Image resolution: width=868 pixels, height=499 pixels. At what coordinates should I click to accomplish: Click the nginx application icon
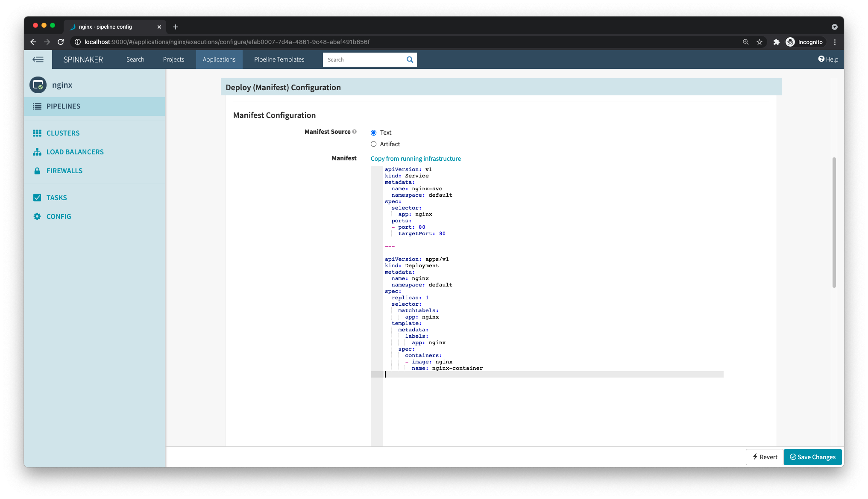click(38, 85)
